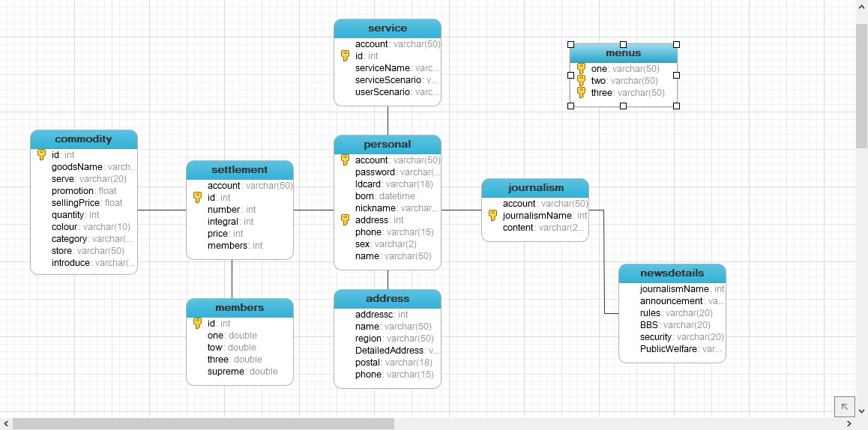Select the connector line between journalism and newsdetails

[604, 262]
